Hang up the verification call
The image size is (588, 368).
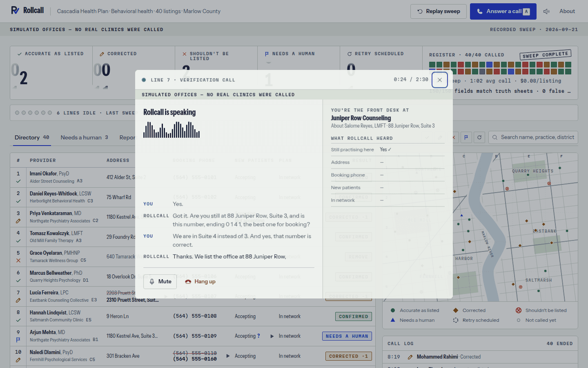tap(200, 282)
